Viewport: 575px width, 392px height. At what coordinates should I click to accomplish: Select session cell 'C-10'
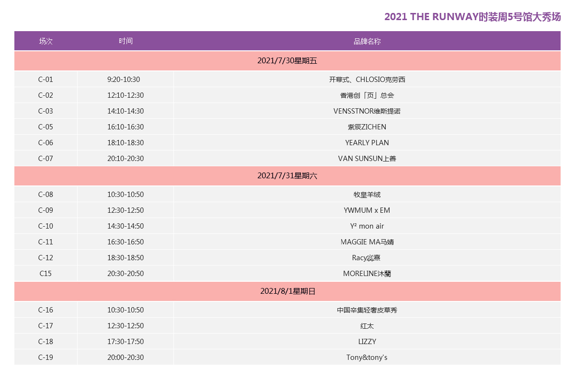point(46,226)
